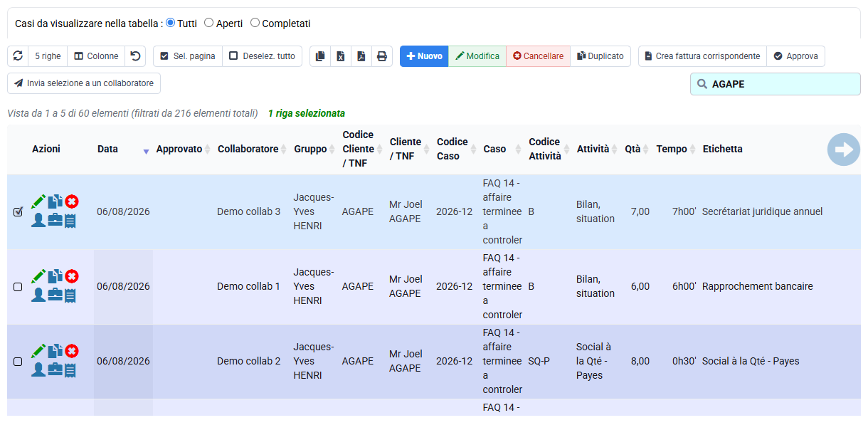Receipt icon in Demo collab 1 row
The image size is (868, 430).
(x=70, y=295)
